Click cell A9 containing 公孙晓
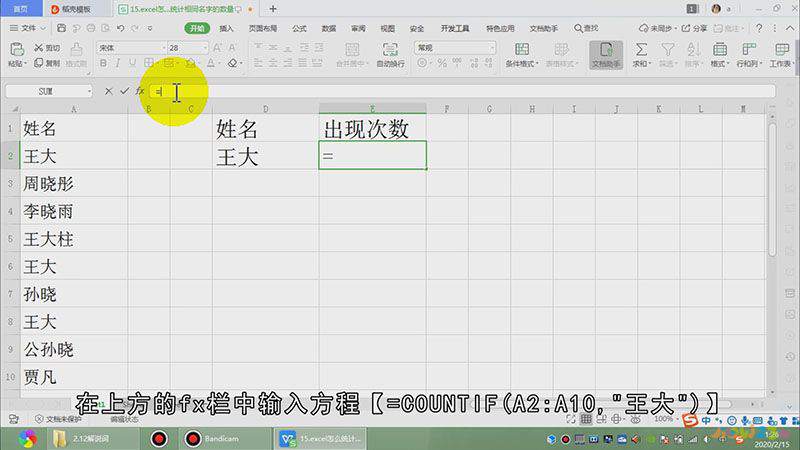 [x=74, y=349]
